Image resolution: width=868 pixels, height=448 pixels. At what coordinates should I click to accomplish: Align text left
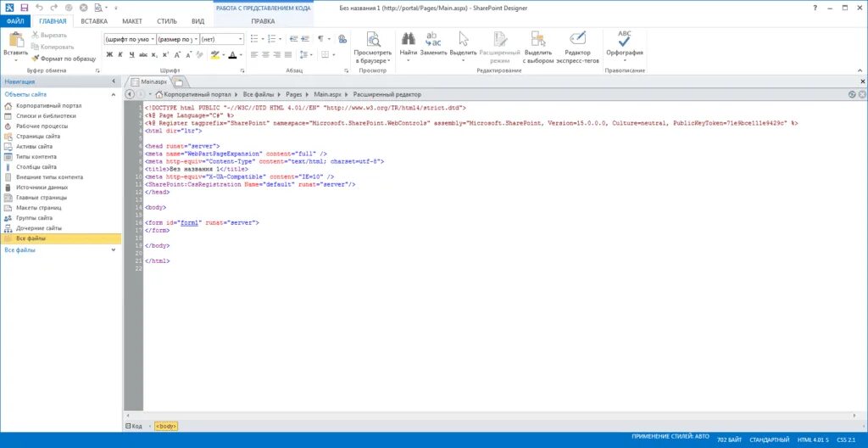pyautogui.click(x=254, y=54)
